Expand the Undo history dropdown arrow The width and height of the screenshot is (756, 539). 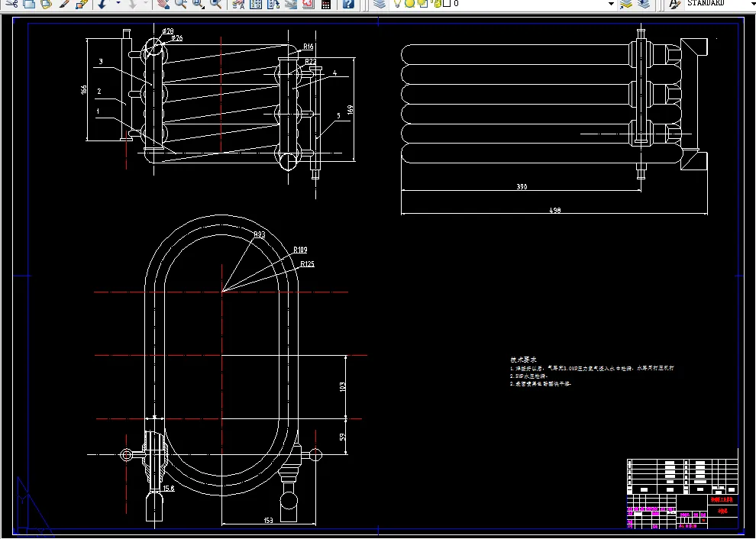(118, 3)
